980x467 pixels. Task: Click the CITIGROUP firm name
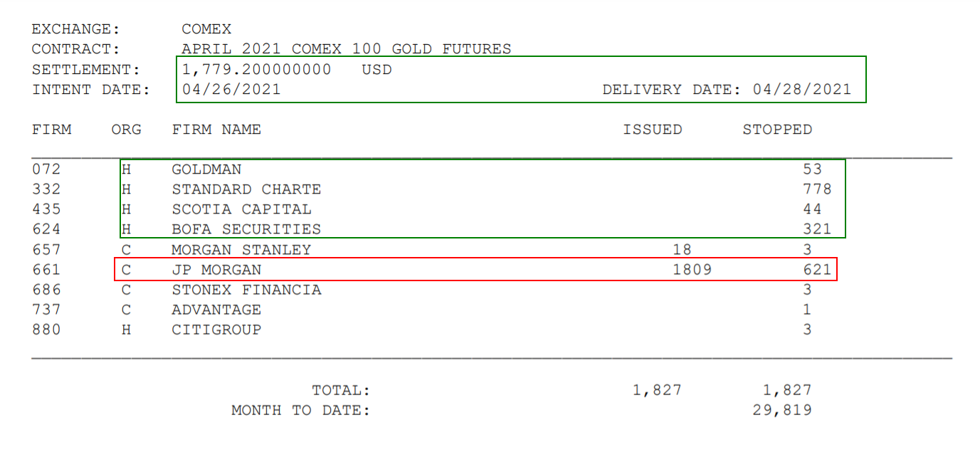point(216,330)
